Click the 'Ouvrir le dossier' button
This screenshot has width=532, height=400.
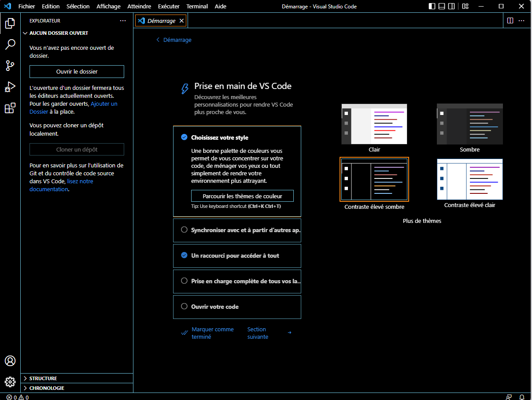(76, 71)
